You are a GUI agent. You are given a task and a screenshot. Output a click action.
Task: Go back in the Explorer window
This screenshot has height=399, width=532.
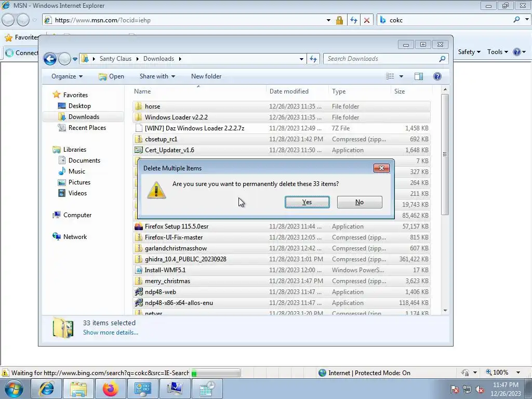click(50, 59)
